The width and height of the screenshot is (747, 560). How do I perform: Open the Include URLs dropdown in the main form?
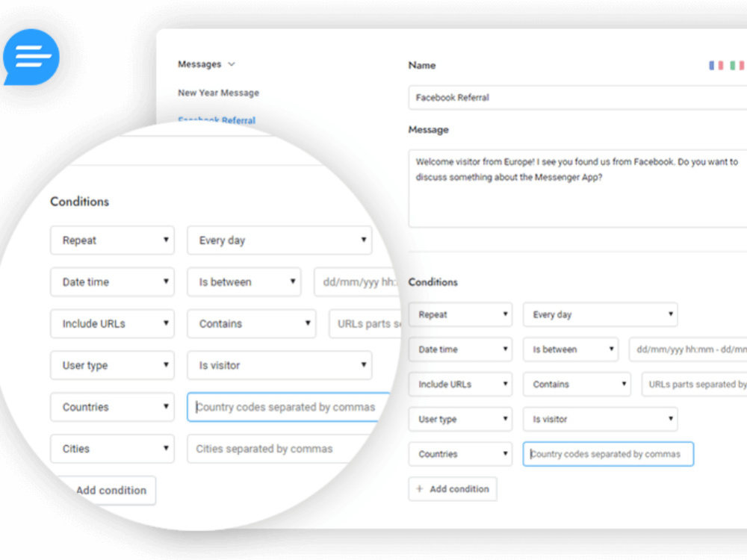(460, 385)
